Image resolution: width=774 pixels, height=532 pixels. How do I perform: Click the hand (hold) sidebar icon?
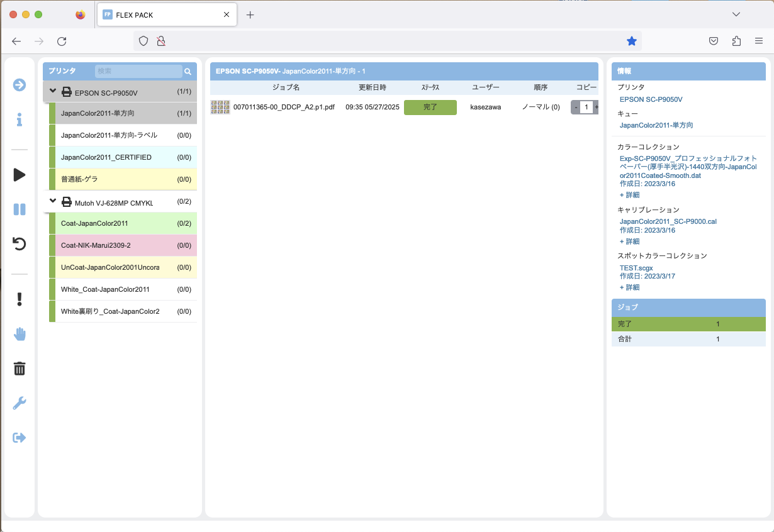coord(20,334)
